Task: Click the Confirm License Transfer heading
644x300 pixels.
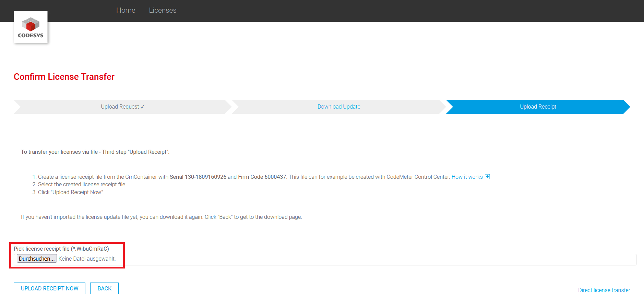Action: (x=64, y=77)
